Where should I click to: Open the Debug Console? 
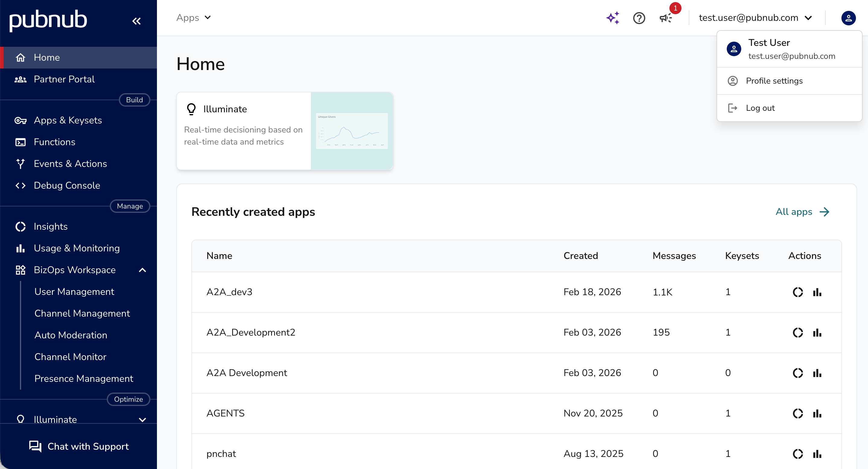[x=67, y=185]
